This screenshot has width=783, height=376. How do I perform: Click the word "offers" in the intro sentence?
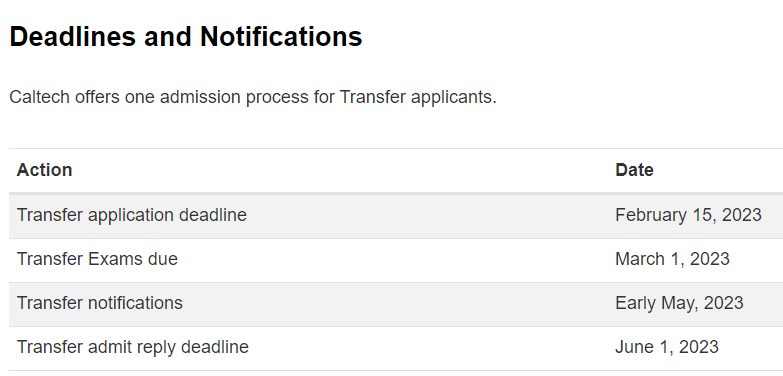(x=97, y=97)
